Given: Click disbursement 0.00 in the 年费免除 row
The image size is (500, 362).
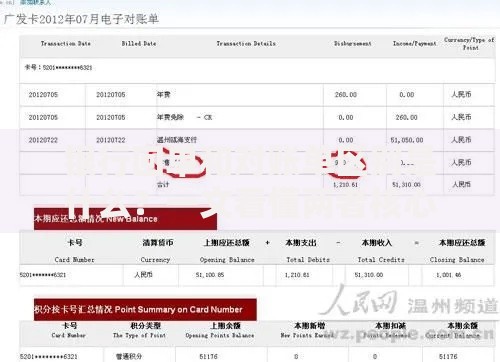Looking at the screenshot, I should pos(346,118).
